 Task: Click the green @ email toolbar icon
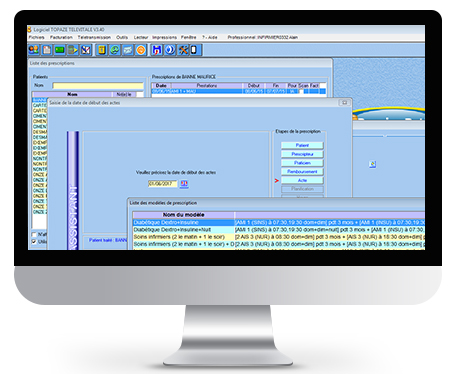(115, 50)
